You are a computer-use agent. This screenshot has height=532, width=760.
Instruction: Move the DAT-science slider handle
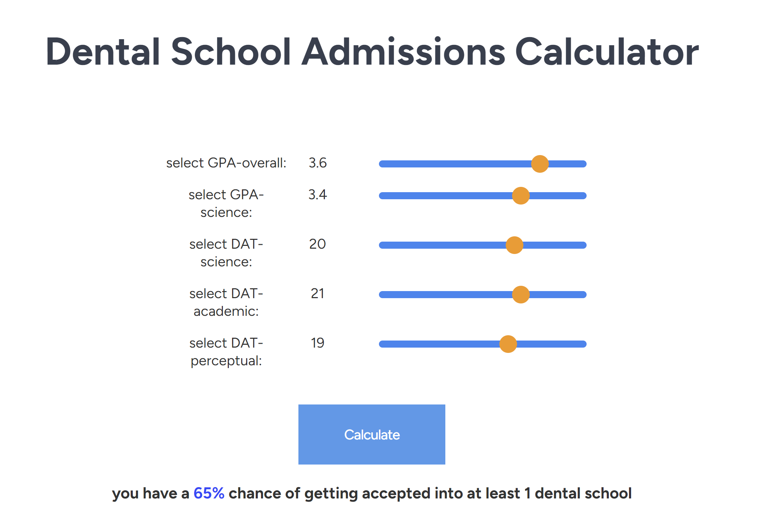coord(515,245)
